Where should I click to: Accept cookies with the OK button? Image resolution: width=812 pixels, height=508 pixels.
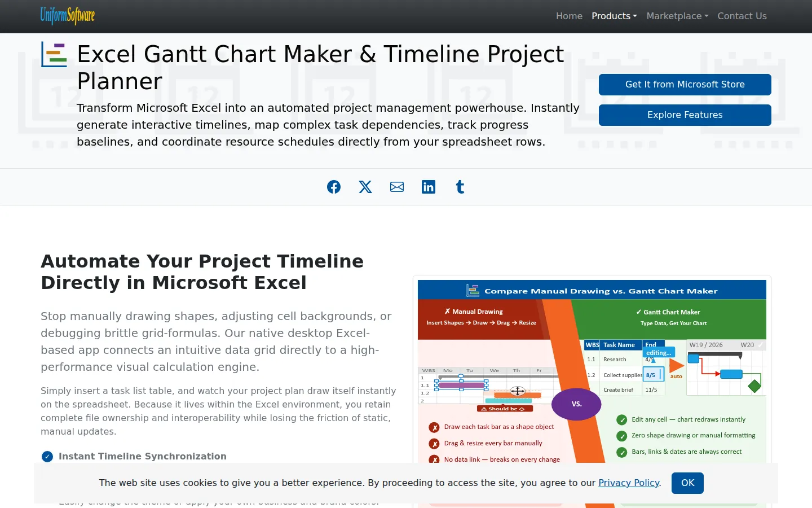tap(687, 483)
